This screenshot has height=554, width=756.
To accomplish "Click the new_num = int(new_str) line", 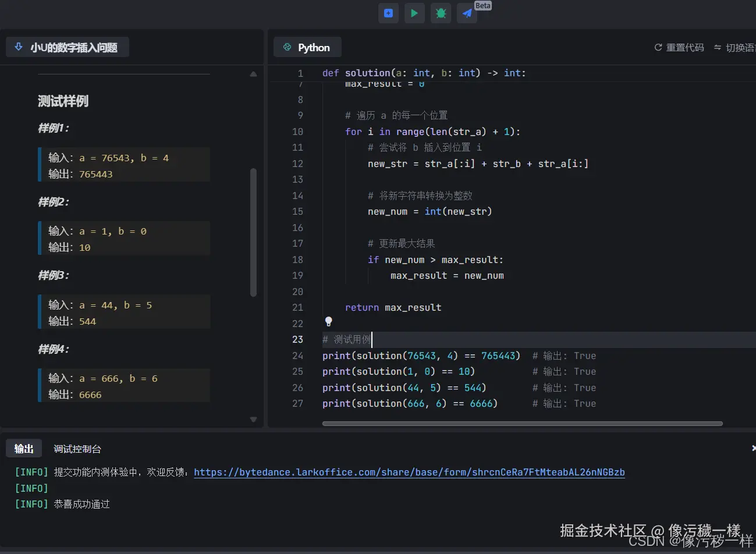I will click(x=430, y=211).
